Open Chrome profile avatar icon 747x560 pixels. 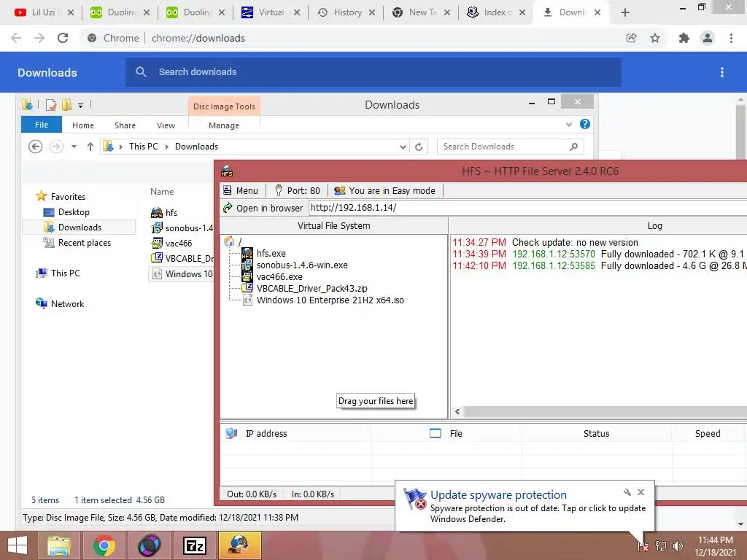click(x=708, y=38)
